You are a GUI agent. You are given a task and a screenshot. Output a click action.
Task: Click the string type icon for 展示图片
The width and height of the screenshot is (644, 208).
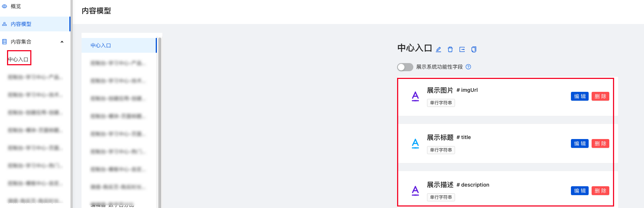[415, 96]
